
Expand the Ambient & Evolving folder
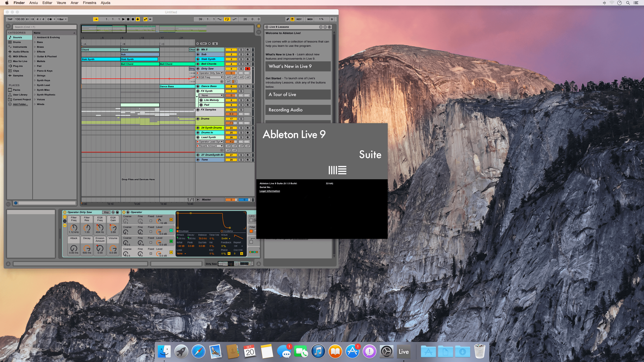pyautogui.click(x=35, y=37)
